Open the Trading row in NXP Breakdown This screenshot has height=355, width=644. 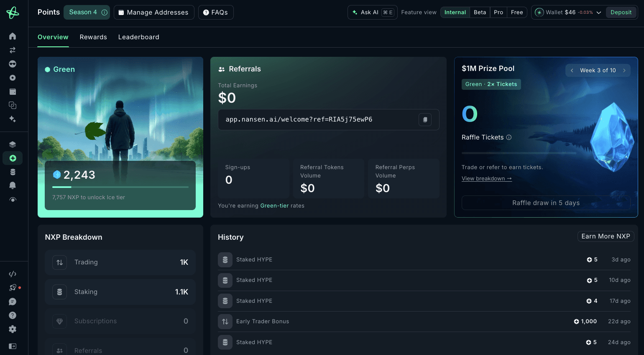pos(120,262)
